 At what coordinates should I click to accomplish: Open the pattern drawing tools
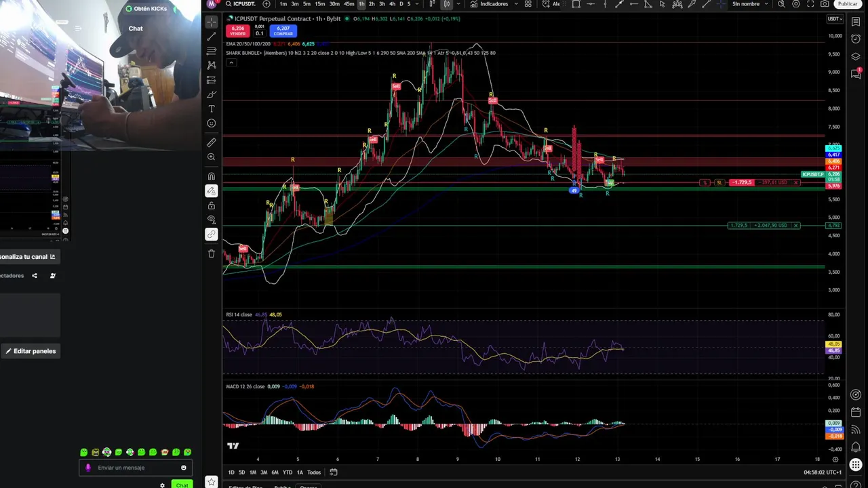[x=212, y=65]
